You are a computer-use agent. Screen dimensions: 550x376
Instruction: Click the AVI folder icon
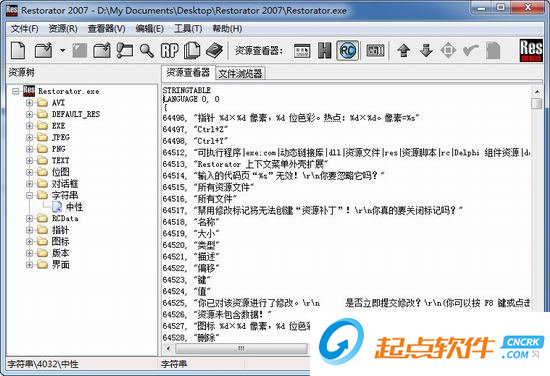click(43, 103)
